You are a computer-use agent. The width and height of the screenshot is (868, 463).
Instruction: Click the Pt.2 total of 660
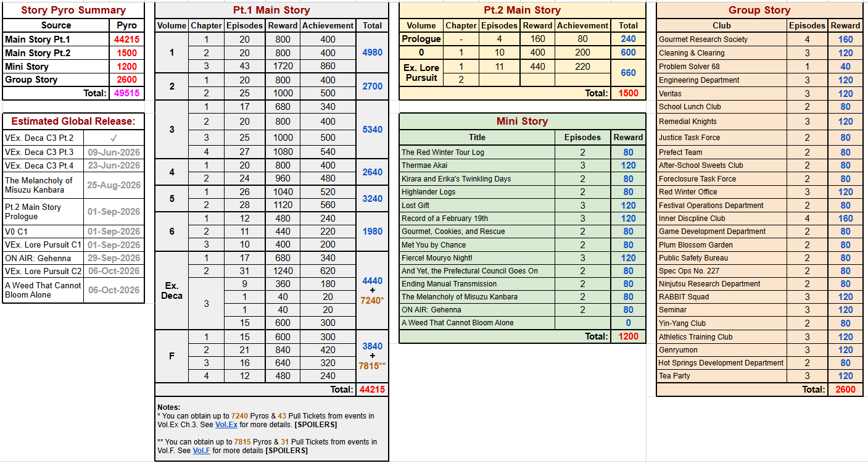click(628, 73)
